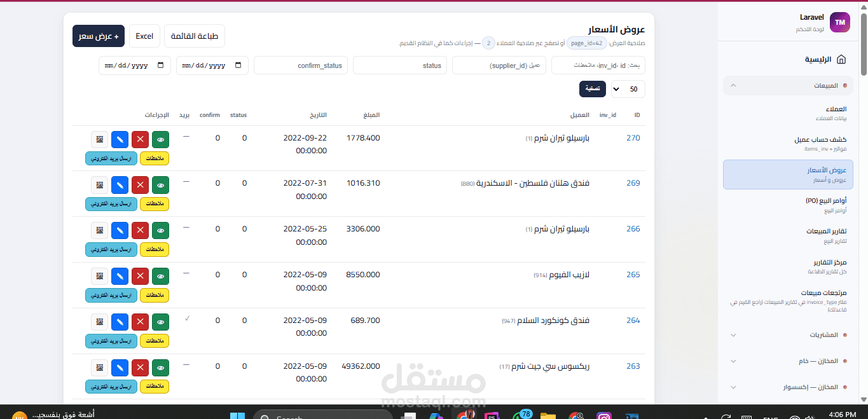Click ارسال بريد الكتروني for quotation 265

click(x=111, y=295)
